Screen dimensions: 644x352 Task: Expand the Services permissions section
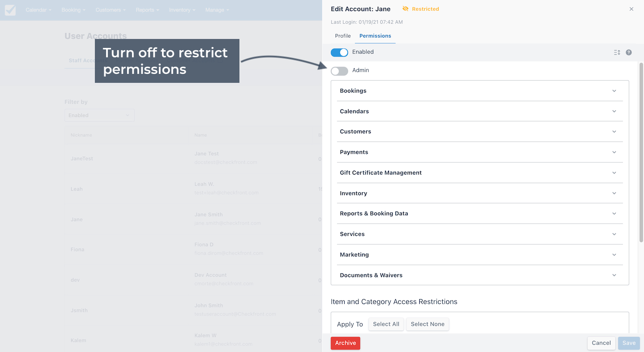(480, 234)
